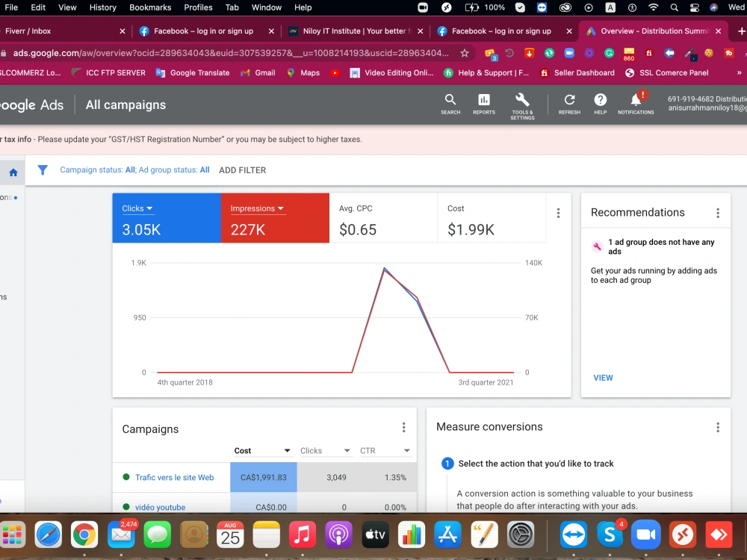The width and height of the screenshot is (747, 560).
Task: Open Apple TV app in dock
Action: tap(375, 535)
